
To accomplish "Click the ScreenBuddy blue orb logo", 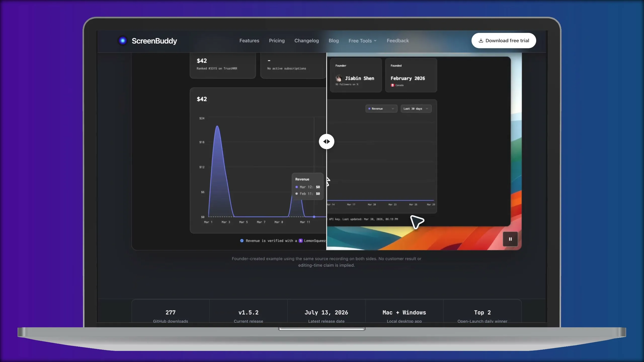I will [x=123, y=40].
